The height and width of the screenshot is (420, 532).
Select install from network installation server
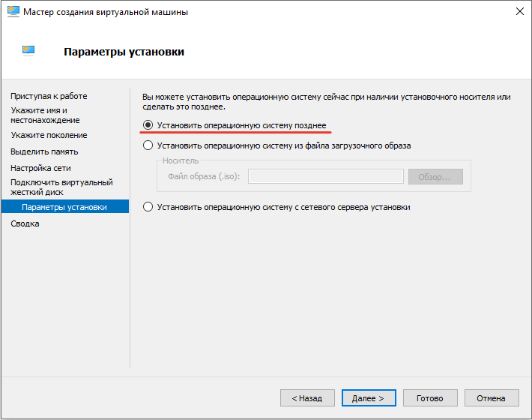pyautogui.click(x=148, y=207)
